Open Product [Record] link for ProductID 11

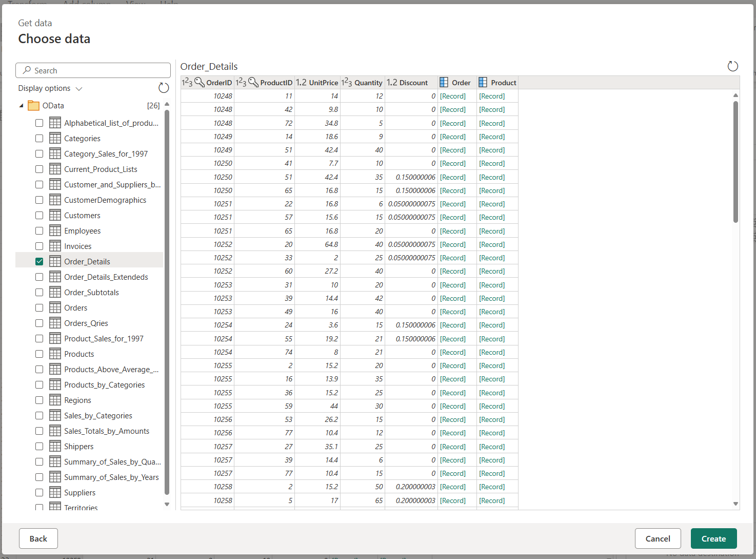[x=492, y=96]
